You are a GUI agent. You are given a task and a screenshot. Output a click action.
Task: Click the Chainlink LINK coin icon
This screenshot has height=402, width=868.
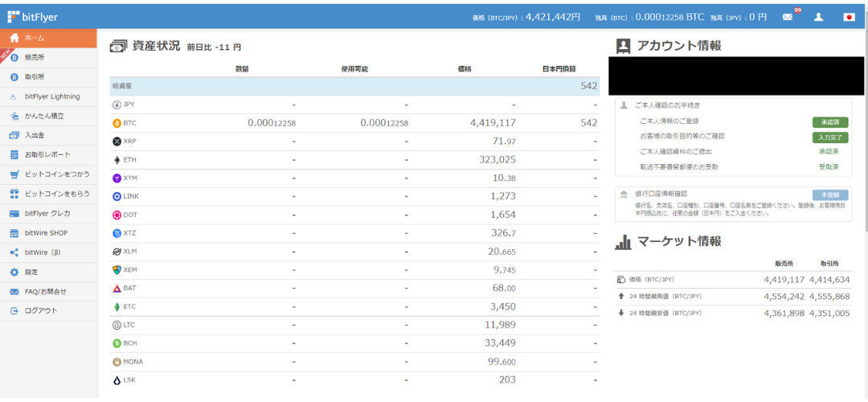tap(117, 196)
